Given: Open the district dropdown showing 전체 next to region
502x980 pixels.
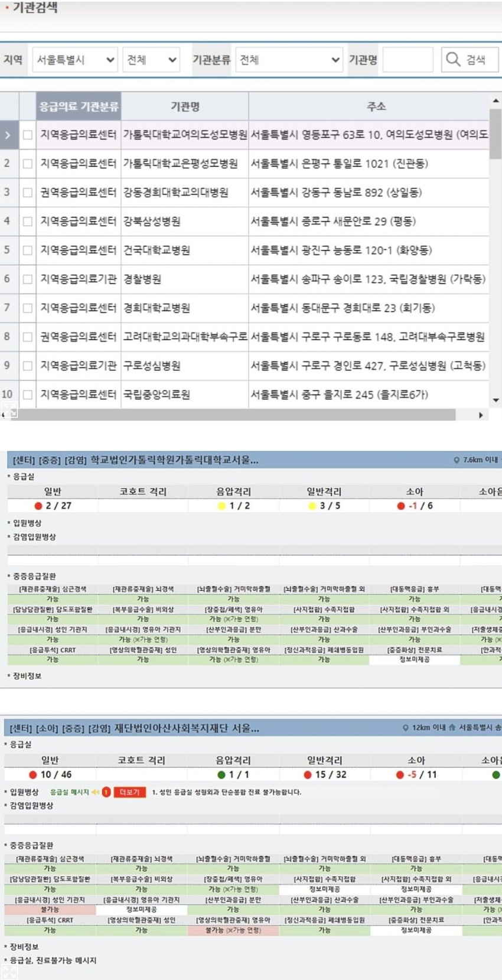Looking at the screenshot, I should [x=151, y=60].
